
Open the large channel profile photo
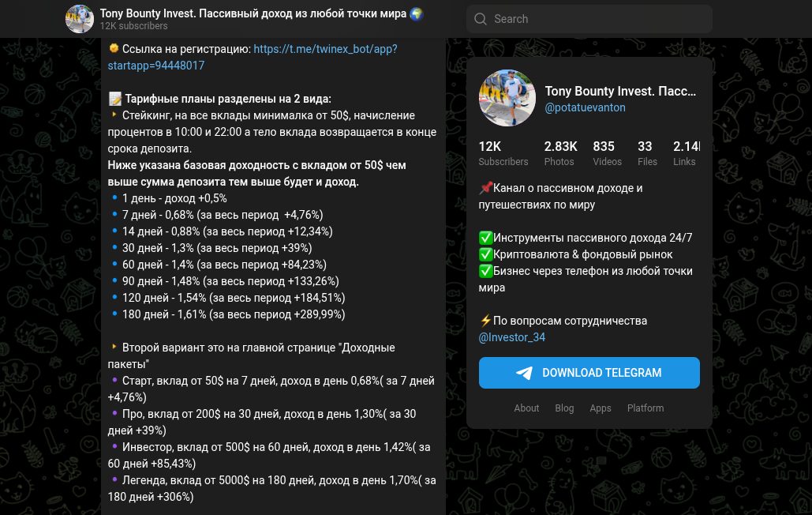507,98
